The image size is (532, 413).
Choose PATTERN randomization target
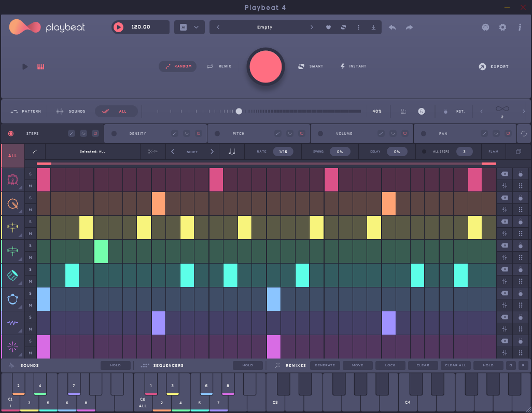click(25, 111)
